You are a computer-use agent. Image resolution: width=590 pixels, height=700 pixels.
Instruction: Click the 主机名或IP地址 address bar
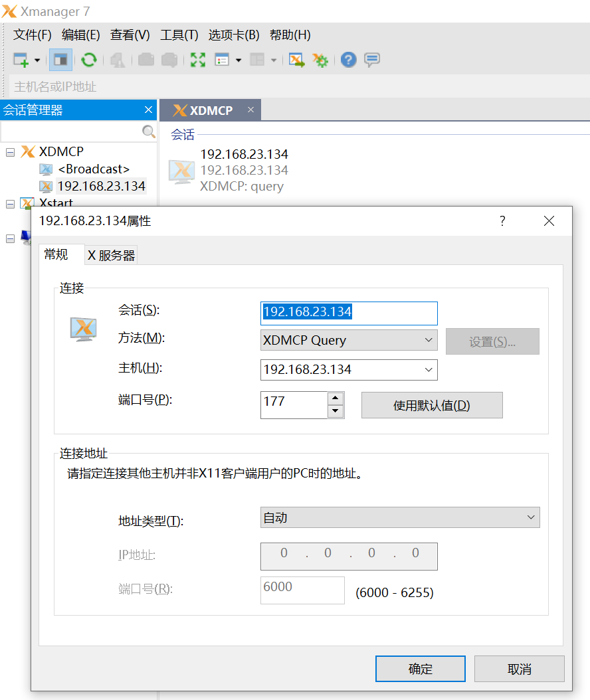[x=299, y=86]
